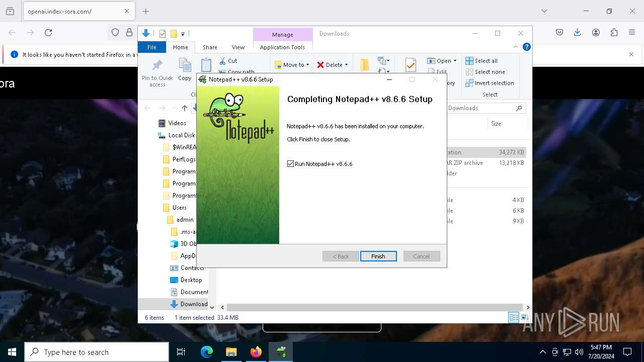
Task: Click the Windows Start button
Action: (12, 352)
